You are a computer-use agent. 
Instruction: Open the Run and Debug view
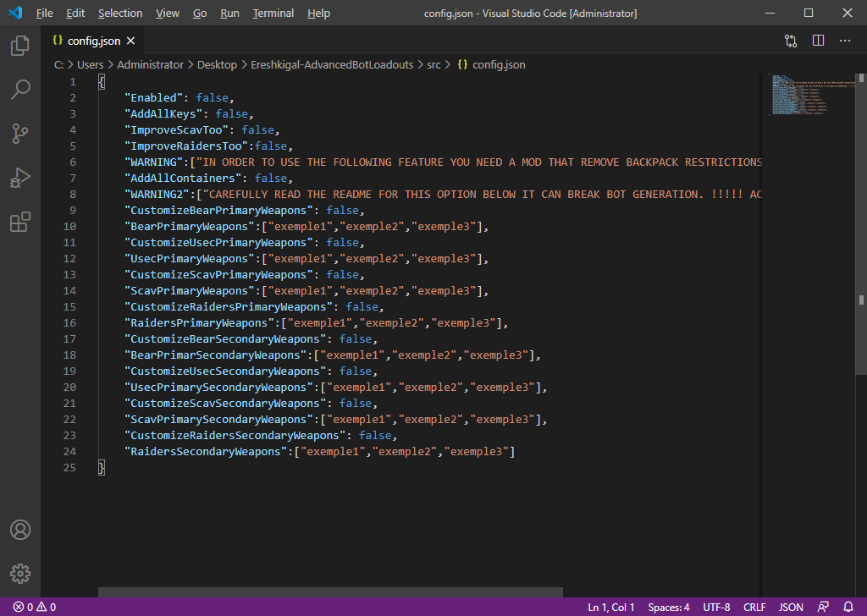(x=20, y=178)
